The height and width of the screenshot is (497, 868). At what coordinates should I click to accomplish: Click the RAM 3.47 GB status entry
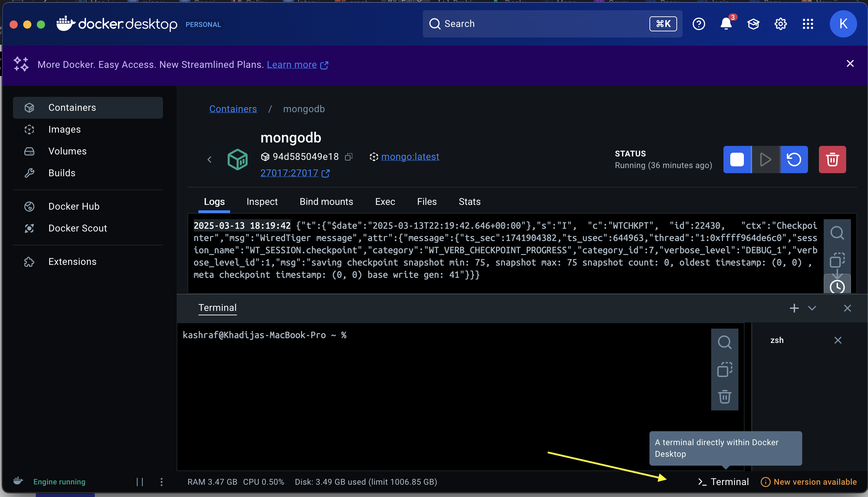pos(212,482)
